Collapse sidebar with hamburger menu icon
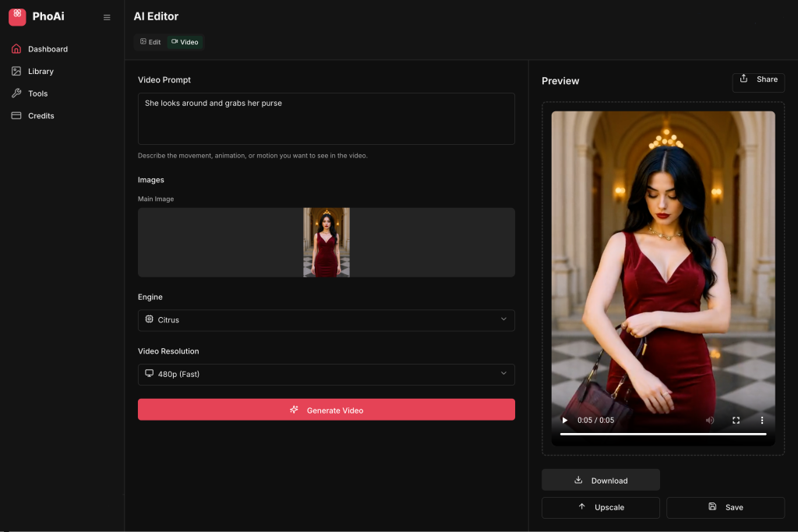The width and height of the screenshot is (798, 532). 107,17
